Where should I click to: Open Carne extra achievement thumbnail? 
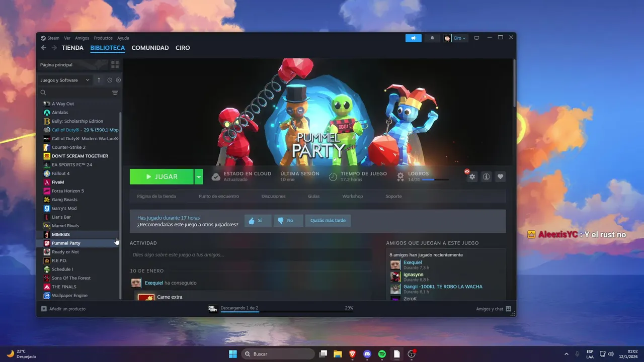pos(146,298)
